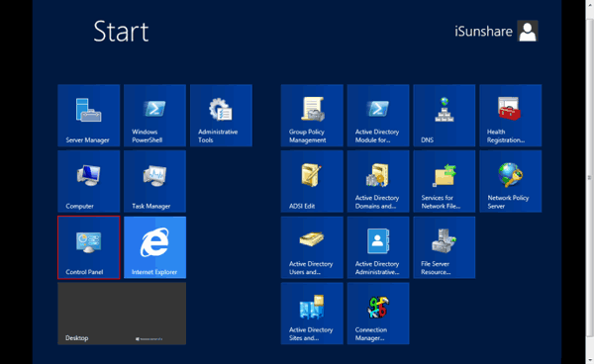Open Active Directory Users and Computers tile
The height and width of the screenshot is (364, 594).
coord(312,247)
